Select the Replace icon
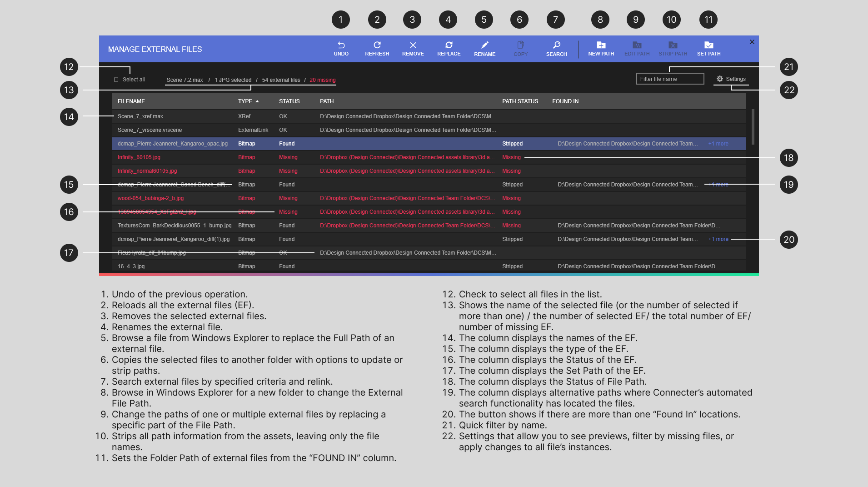The height and width of the screenshot is (487, 868). (449, 45)
